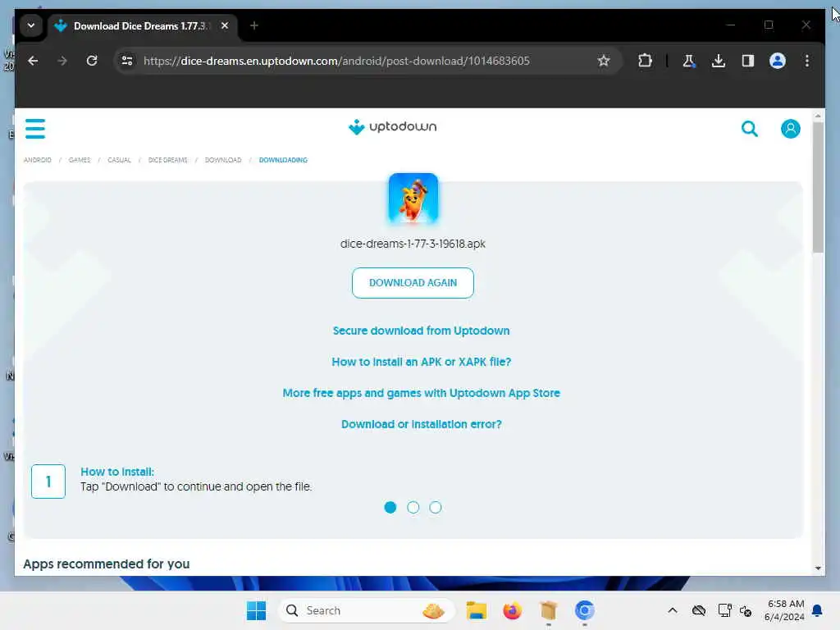Click the How to install heading

[117, 472]
